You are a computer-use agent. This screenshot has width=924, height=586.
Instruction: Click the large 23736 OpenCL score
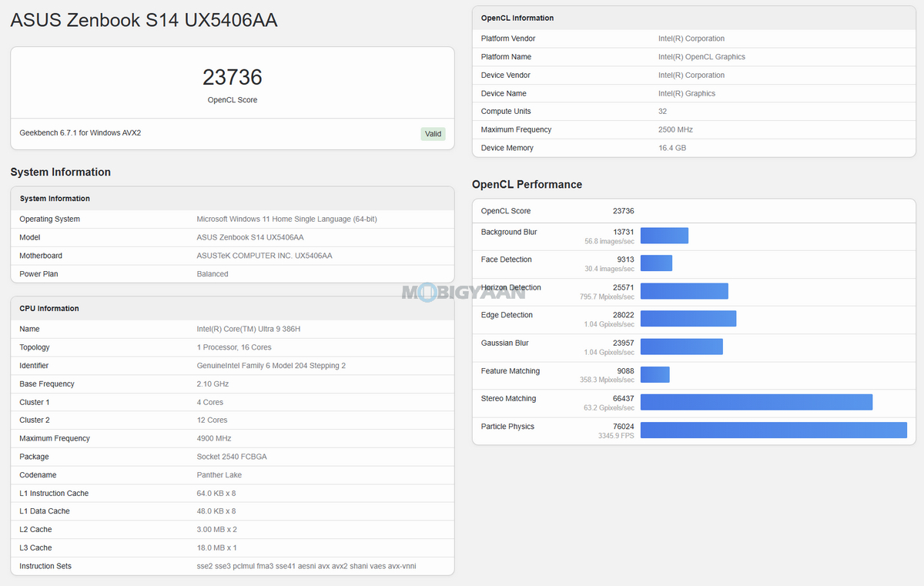(233, 77)
